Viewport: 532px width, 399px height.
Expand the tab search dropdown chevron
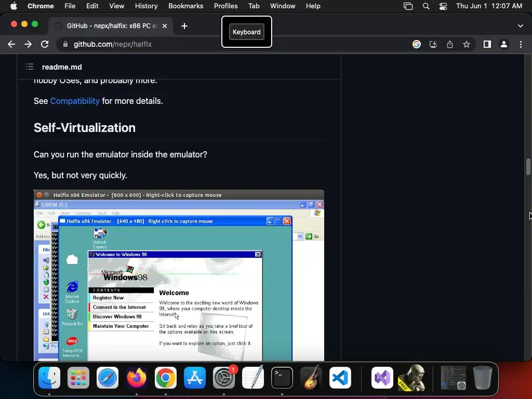coord(521,26)
